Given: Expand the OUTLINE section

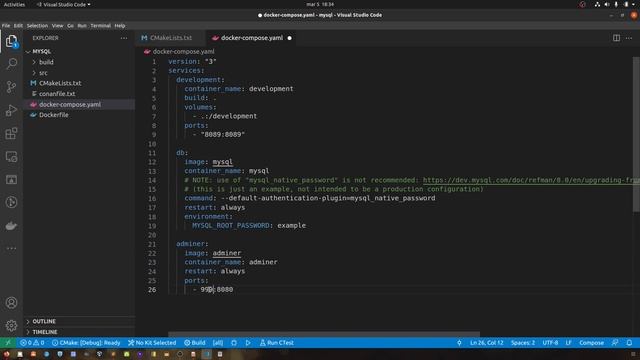Looking at the screenshot, I should [44, 321].
